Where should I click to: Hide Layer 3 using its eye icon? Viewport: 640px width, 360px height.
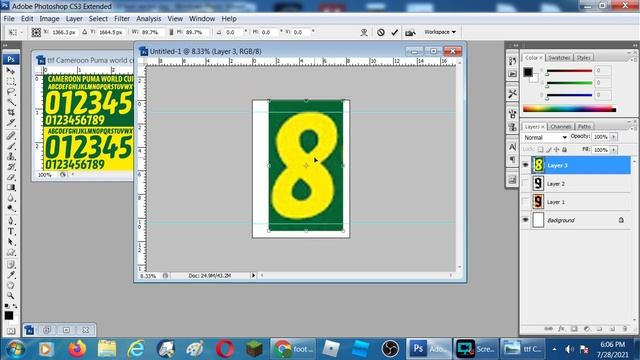[525, 165]
